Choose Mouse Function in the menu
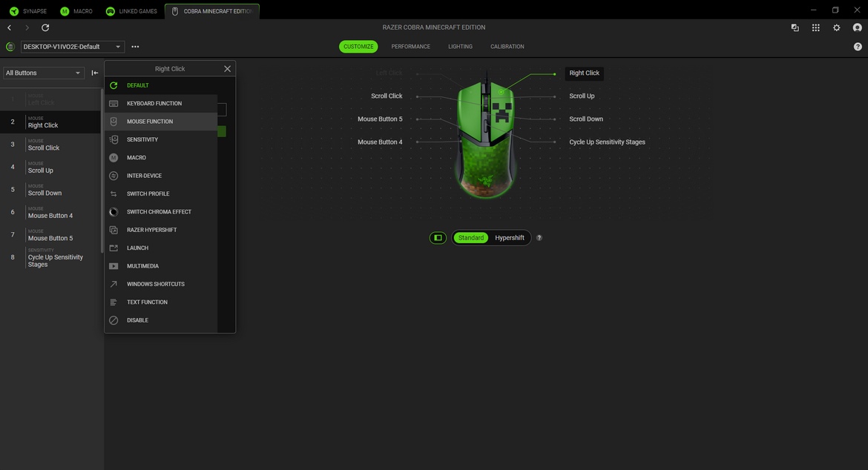 160,122
